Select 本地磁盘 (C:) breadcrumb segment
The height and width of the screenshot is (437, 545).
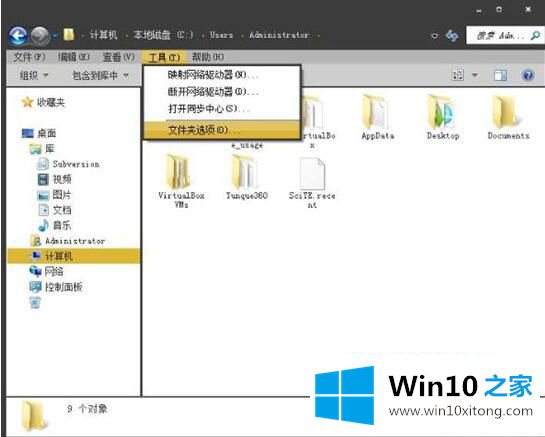tap(163, 35)
